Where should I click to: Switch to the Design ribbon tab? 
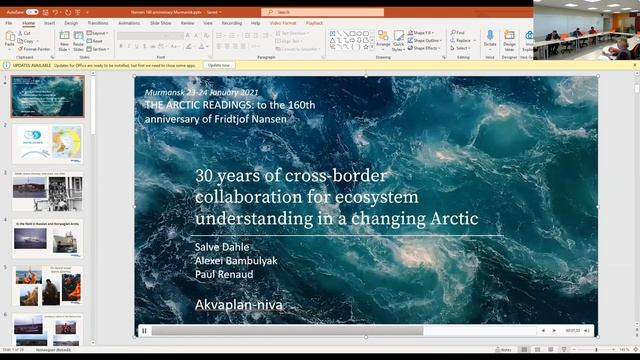pyautogui.click(x=71, y=23)
